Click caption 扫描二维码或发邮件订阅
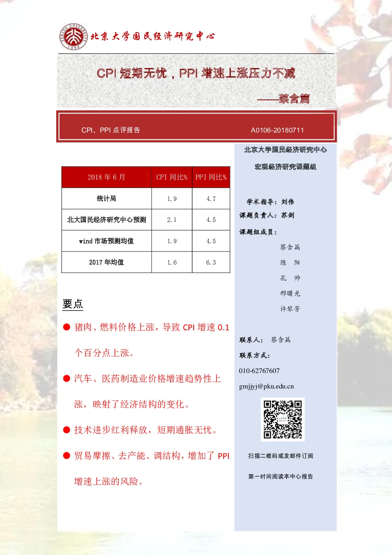 point(281,456)
